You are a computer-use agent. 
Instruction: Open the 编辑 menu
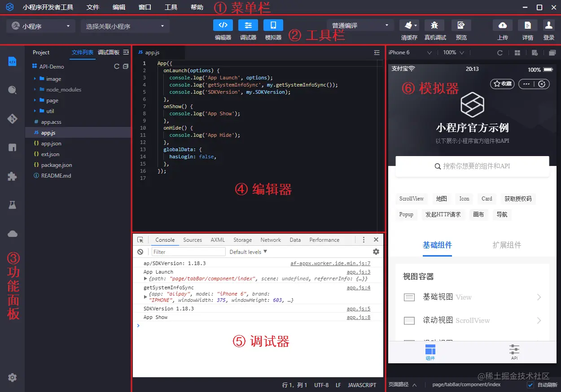coord(119,7)
